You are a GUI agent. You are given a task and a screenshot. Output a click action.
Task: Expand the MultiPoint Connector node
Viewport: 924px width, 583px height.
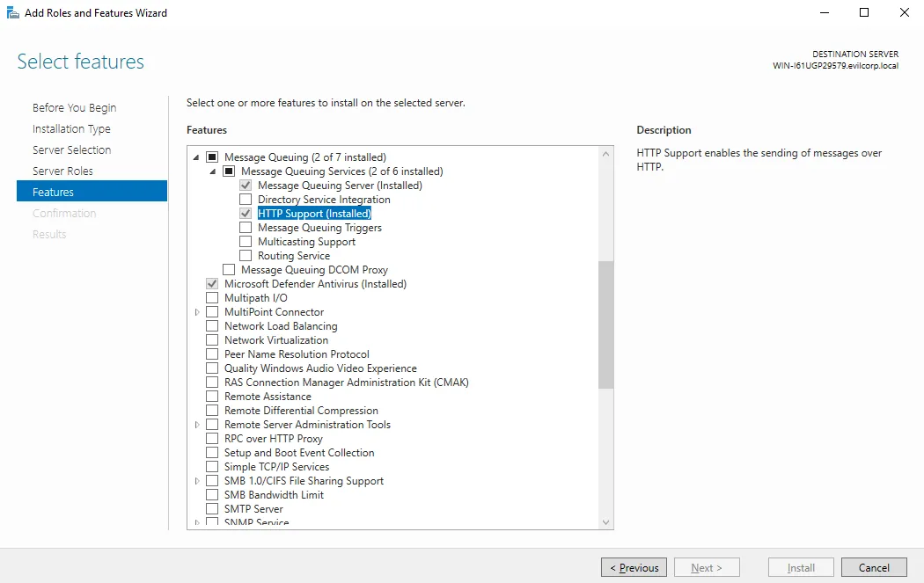pos(197,312)
